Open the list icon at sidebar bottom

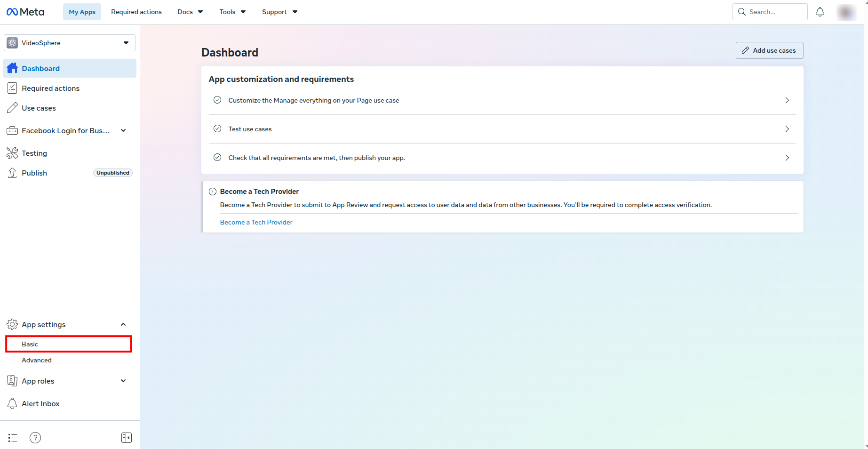(13, 438)
